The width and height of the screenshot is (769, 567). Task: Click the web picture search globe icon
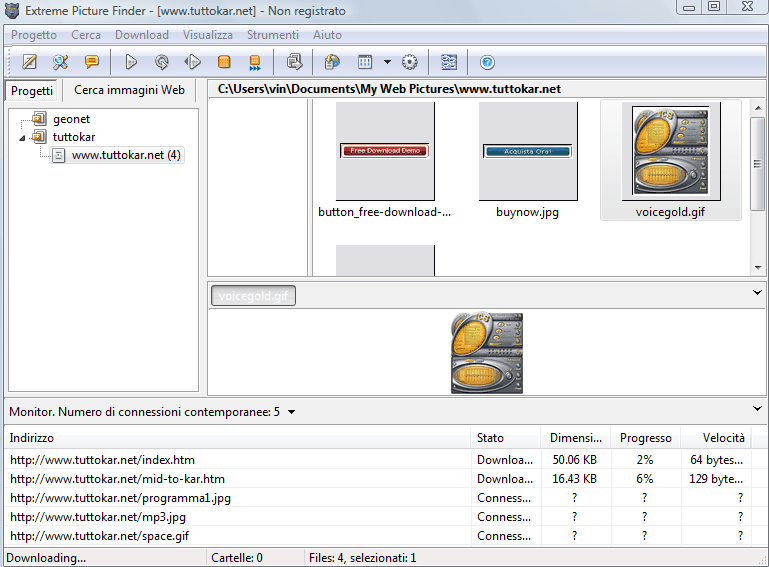coord(332,62)
